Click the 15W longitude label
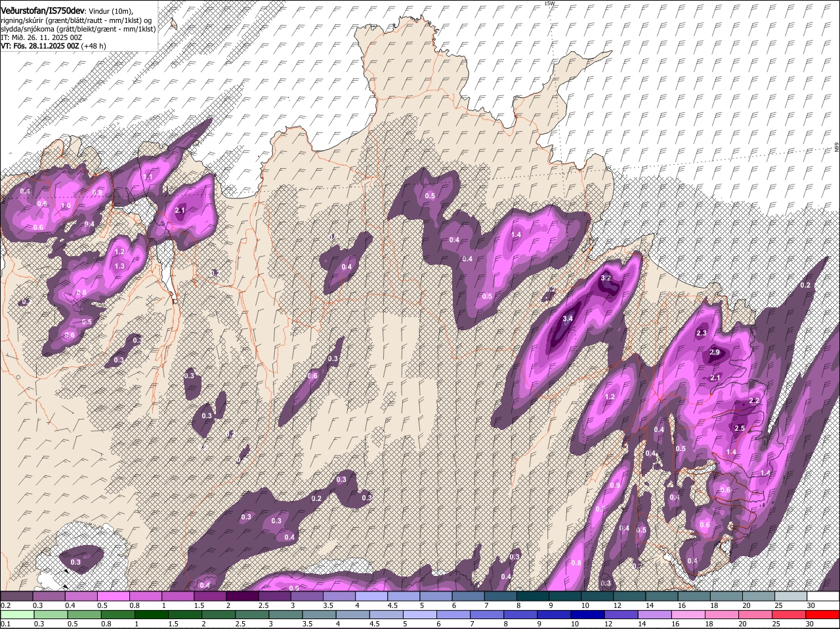840x629 pixels. point(549,3)
